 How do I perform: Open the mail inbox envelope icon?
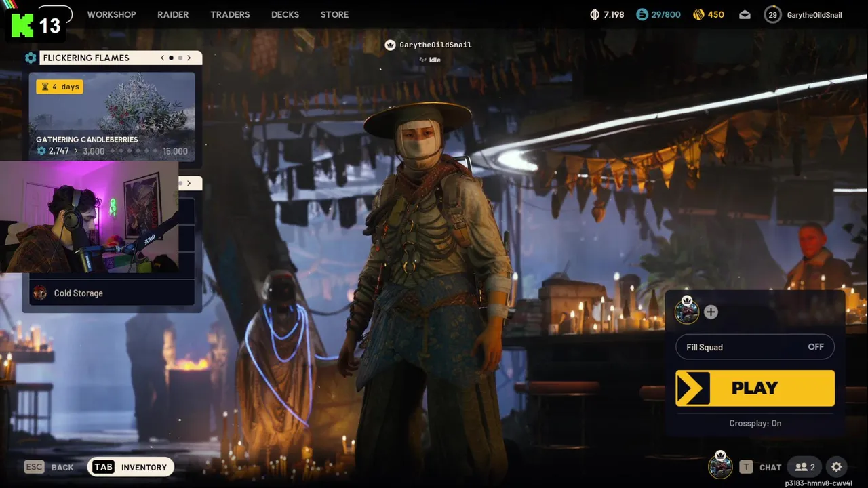745,15
